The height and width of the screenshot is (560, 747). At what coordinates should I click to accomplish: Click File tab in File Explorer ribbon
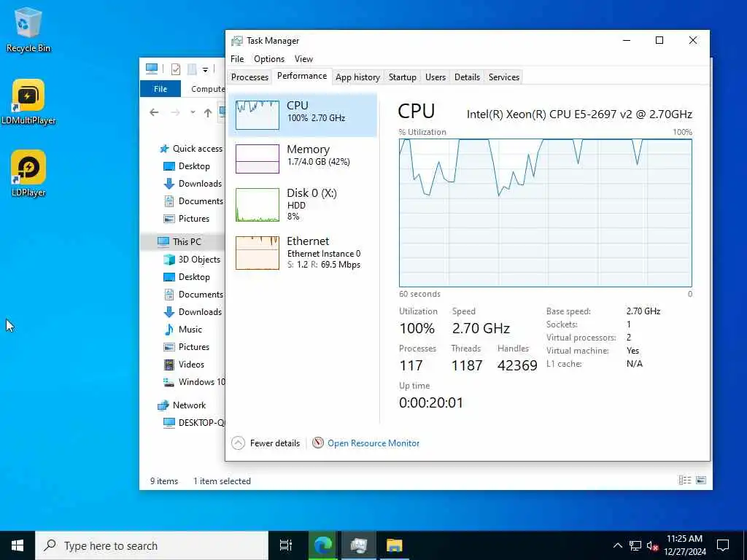160,89
